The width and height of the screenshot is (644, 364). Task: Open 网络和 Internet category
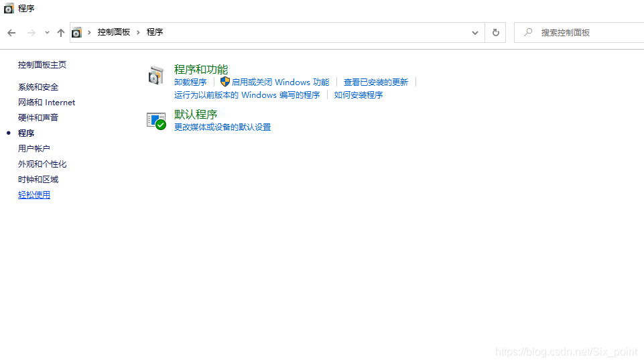click(46, 103)
